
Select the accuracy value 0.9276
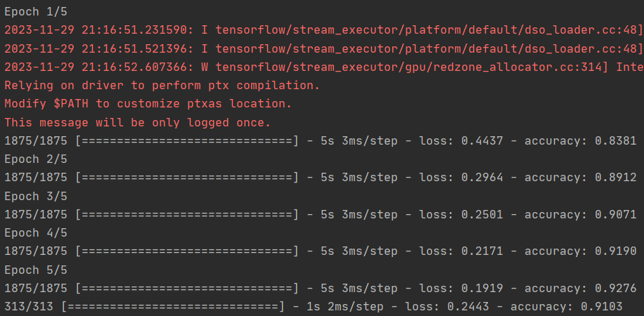point(616,287)
